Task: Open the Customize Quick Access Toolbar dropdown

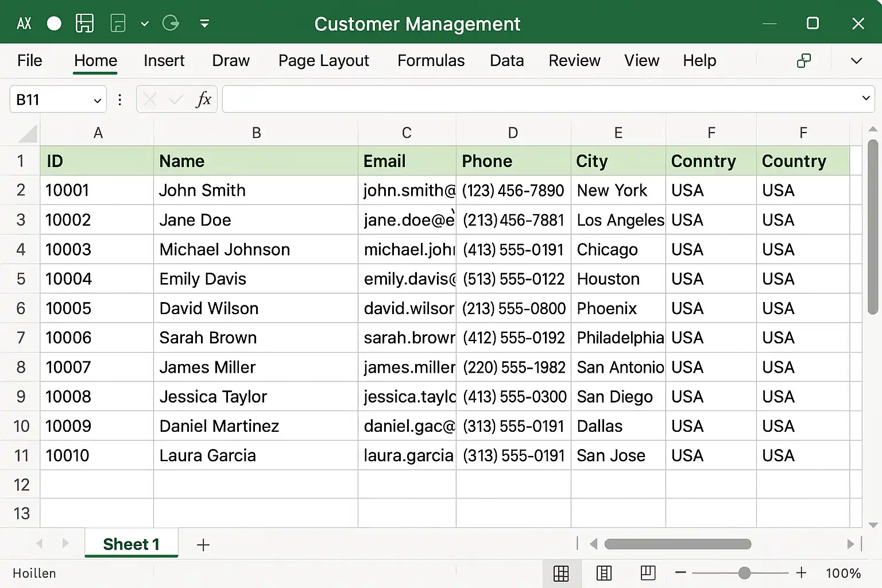Action: (204, 24)
